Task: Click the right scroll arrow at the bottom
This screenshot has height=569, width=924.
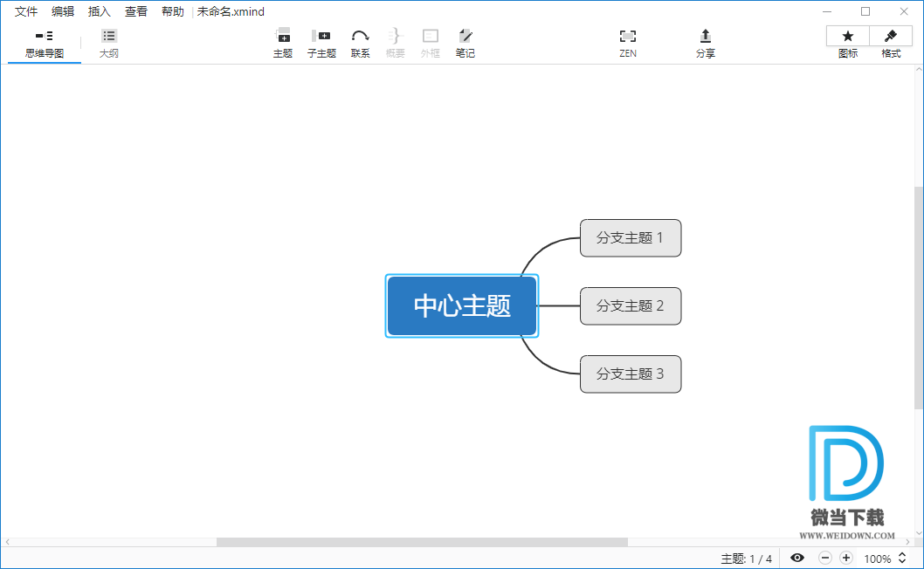Action: pyautogui.click(x=908, y=542)
